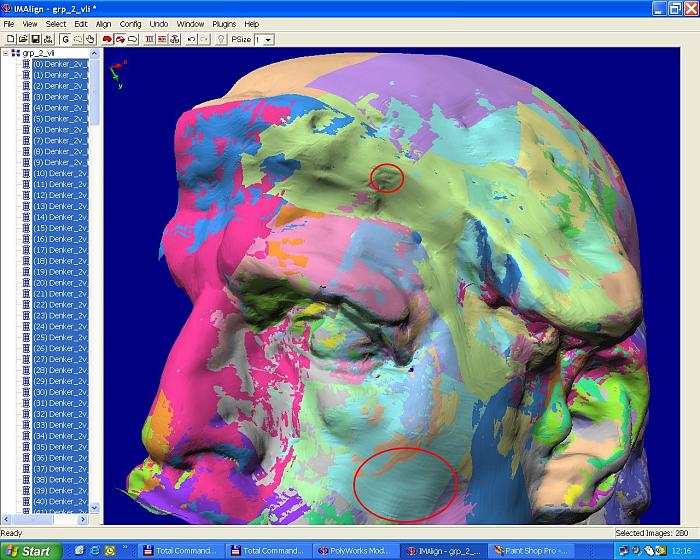Screen dimensions: 700x560
Task: Open the Align menu
Action: point(104,23)
